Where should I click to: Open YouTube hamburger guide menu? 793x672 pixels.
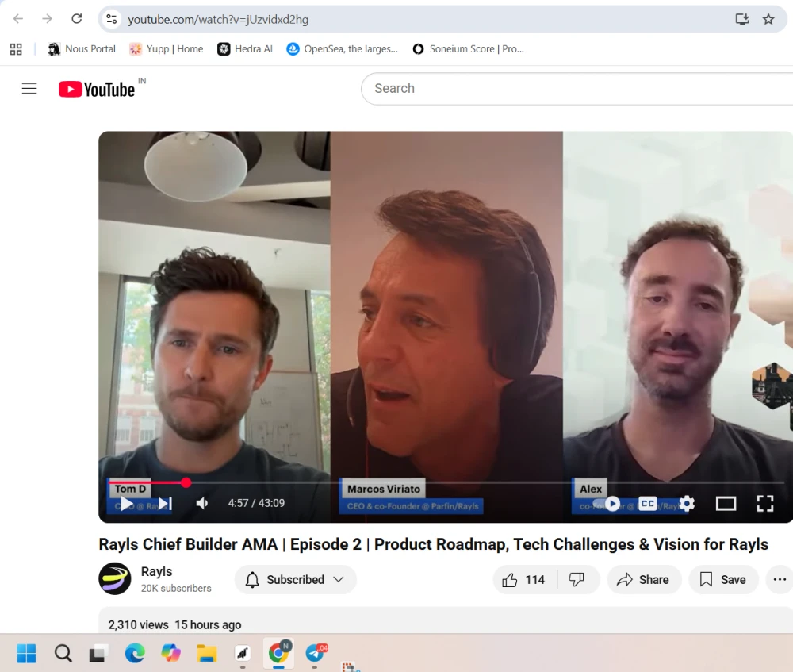[29, 89]
